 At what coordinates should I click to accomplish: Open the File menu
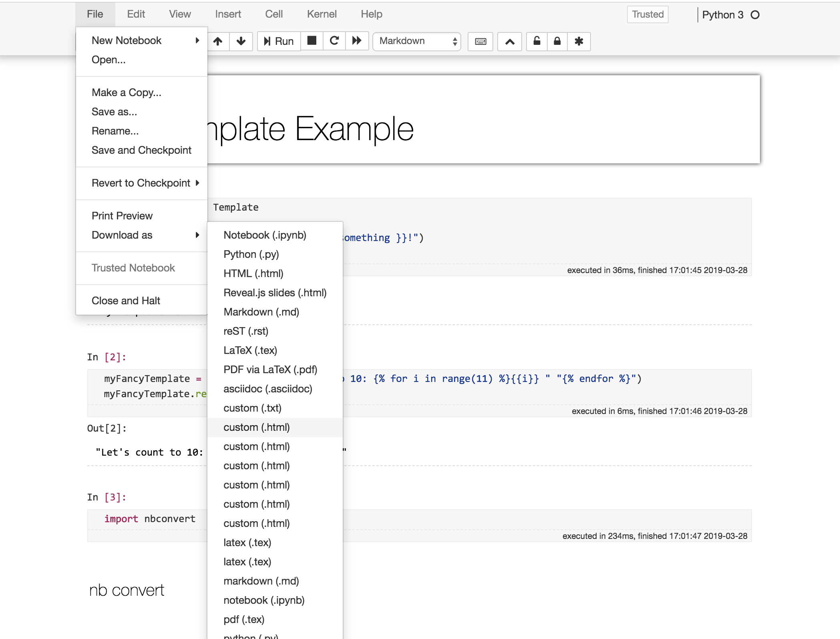tap(95, 14)
